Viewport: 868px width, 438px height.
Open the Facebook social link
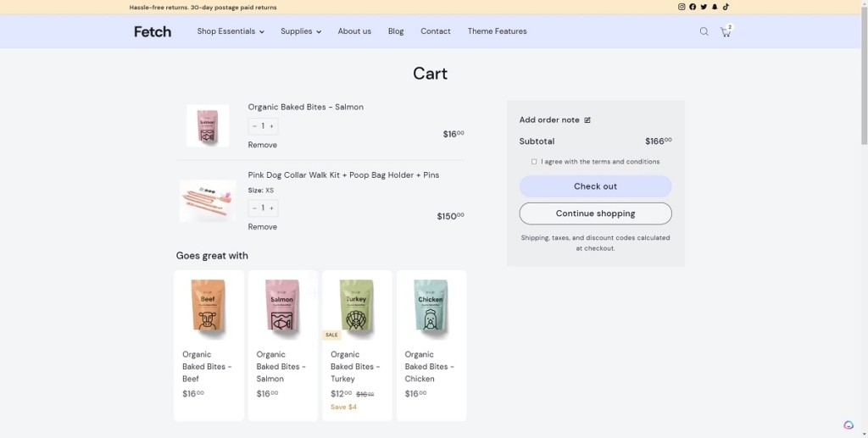[693, 7]
